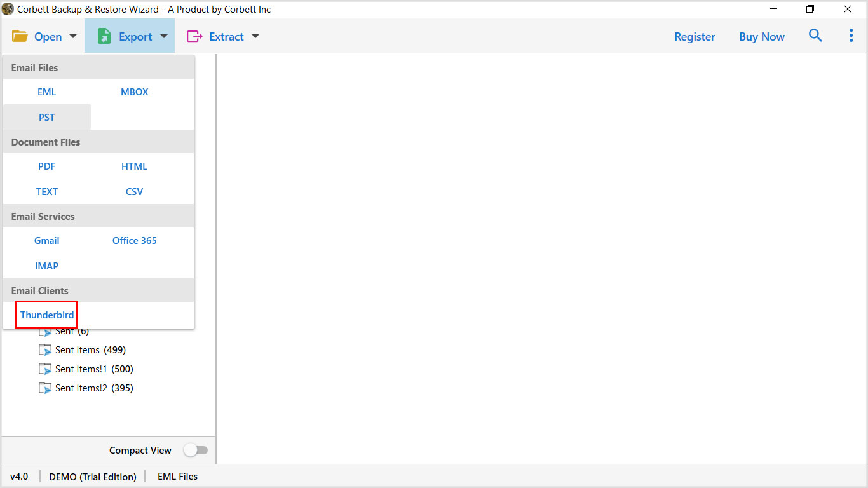Select PST export option

[x=47, y=118]
